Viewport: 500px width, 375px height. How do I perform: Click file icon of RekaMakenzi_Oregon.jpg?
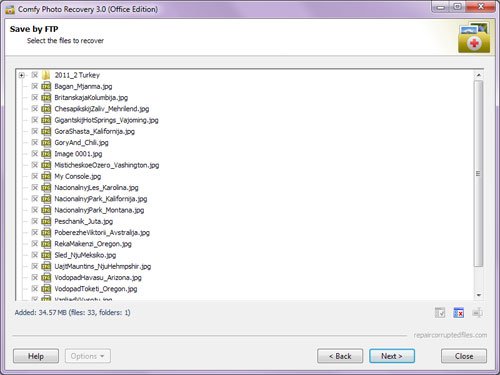coord(46,244)
